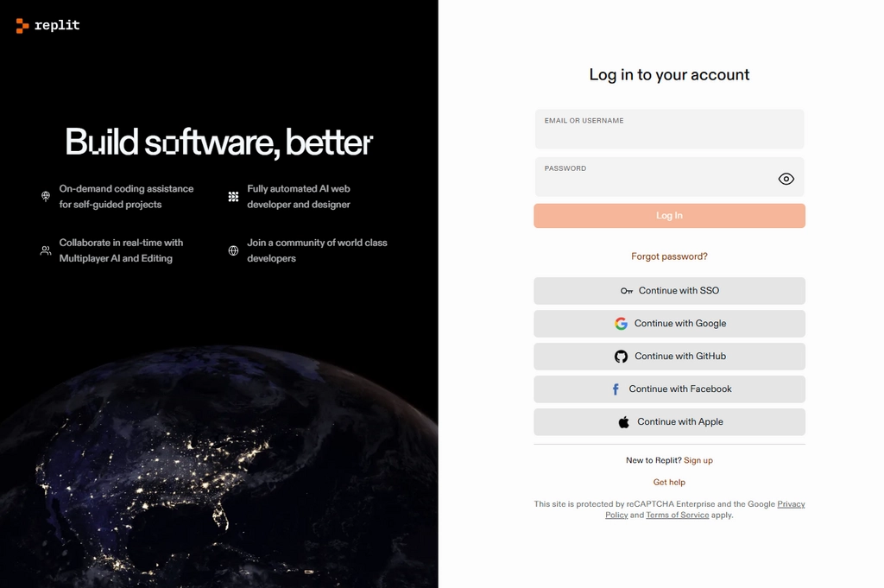Choose Continue with Google
This screenshot has height=588, width=884.
pos(669,324)
